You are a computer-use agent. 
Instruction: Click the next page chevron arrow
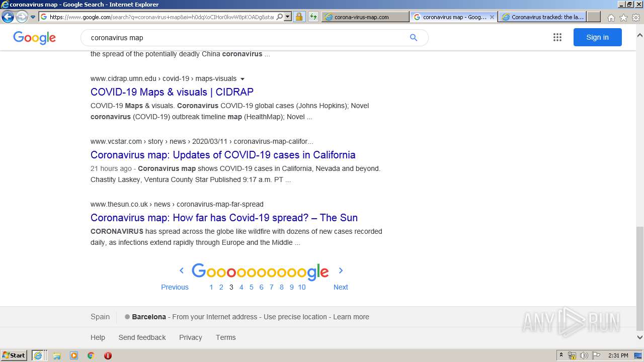pyautogui.click(x=341, y=270)
